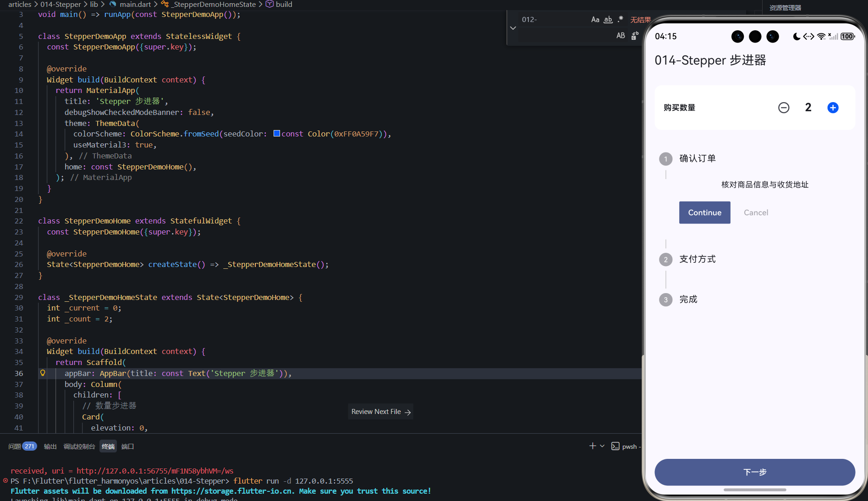This screenshot has width=868, height=501.
Task: Click the Wi-Fi status icon on phone
Action: tap(821, 37)
